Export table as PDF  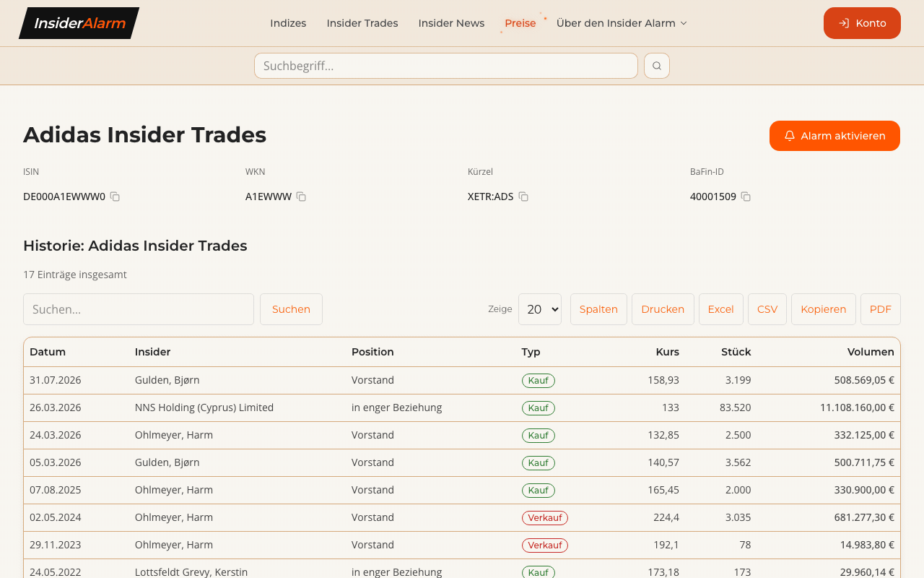point(881,309)
